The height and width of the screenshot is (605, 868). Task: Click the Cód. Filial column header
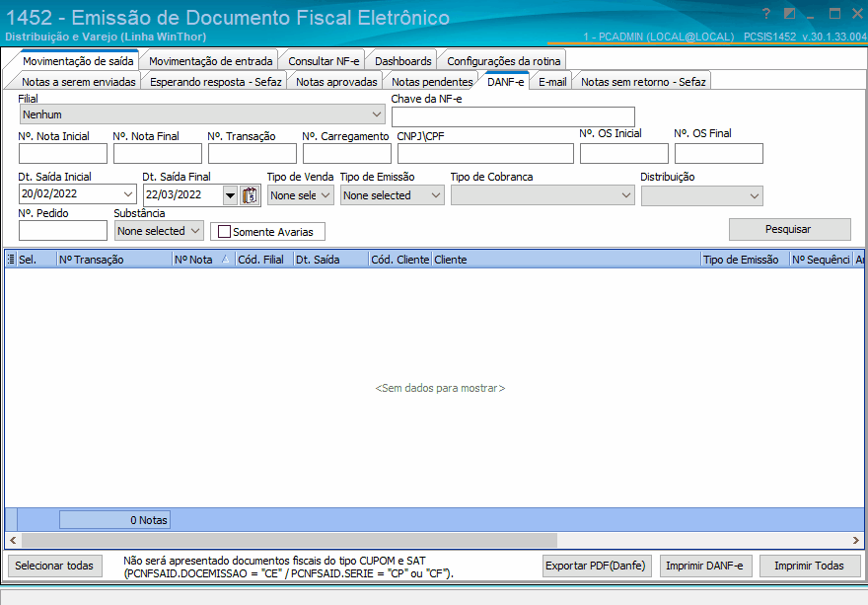(x=264, y=260)
